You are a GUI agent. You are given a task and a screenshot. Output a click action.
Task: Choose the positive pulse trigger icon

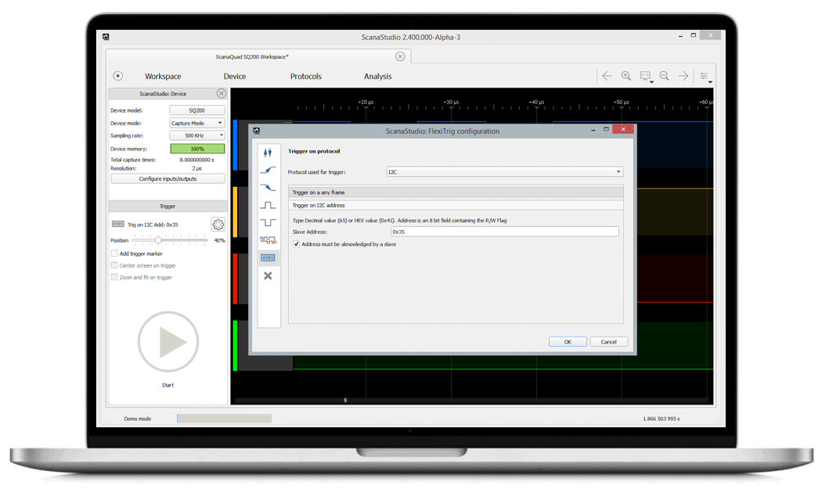(268, 205)
